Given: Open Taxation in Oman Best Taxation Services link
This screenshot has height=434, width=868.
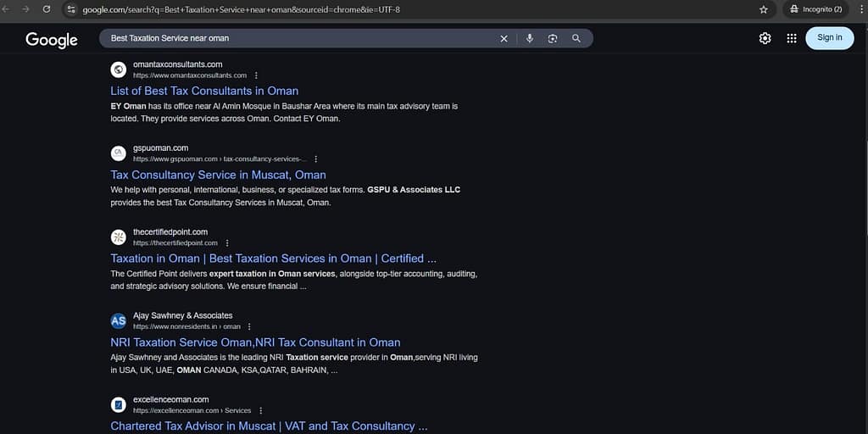Looking at the screenshot, I should click(274, 259).
